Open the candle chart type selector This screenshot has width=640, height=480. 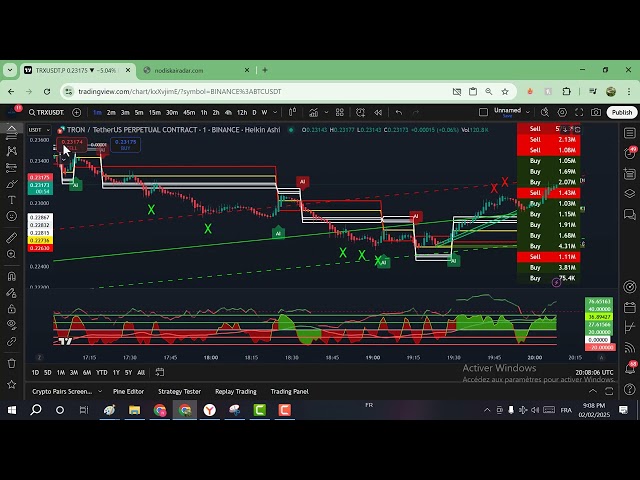(x=292, y=112)
